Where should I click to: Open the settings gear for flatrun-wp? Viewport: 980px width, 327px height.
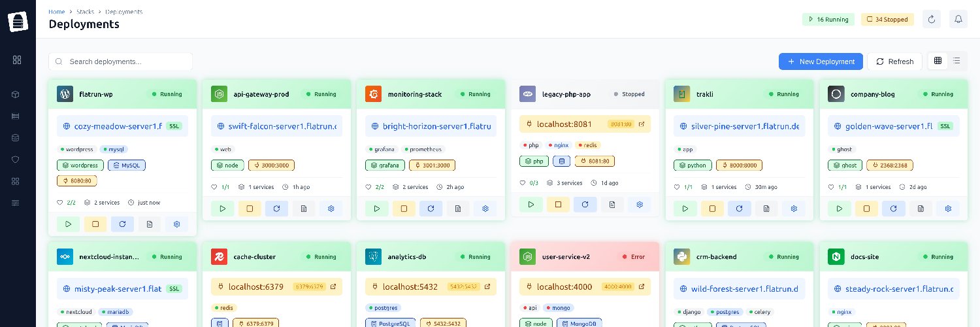tap(176, 224)
